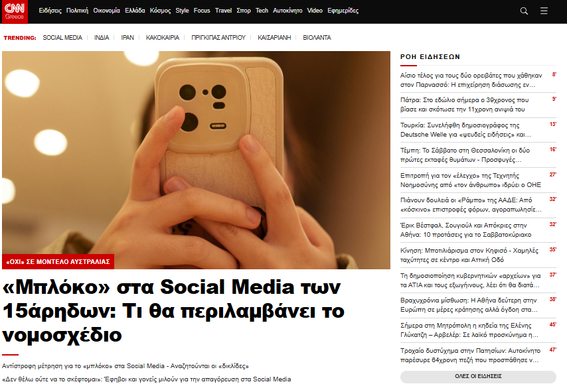Click the CNN Greece logo
The image size is (567, 392).
coord(15,11)
